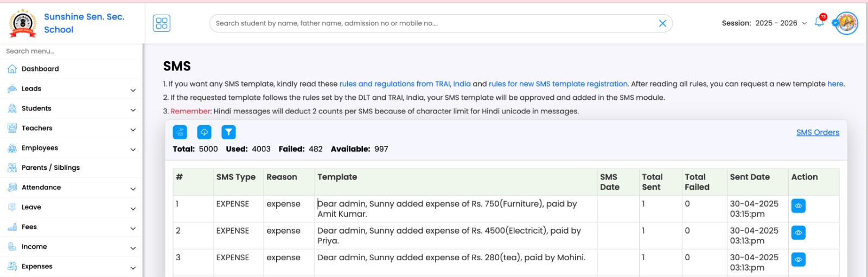Expand the Leave menu chevron
This screenshot has height=277, width=868.
[x=133, y=209]
